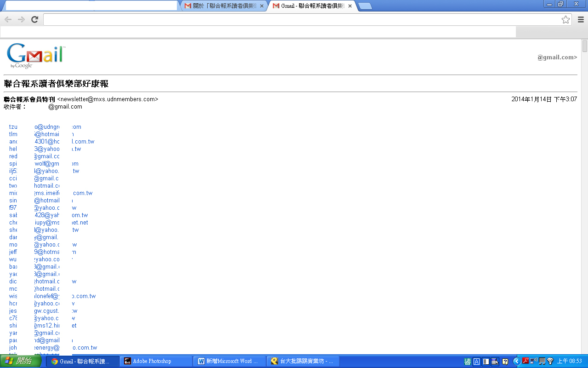Viewport: 588px width, 368px height.
Task: Open the email link containing 428@yah
Action: pyautogui.click(x=48, y=215)
